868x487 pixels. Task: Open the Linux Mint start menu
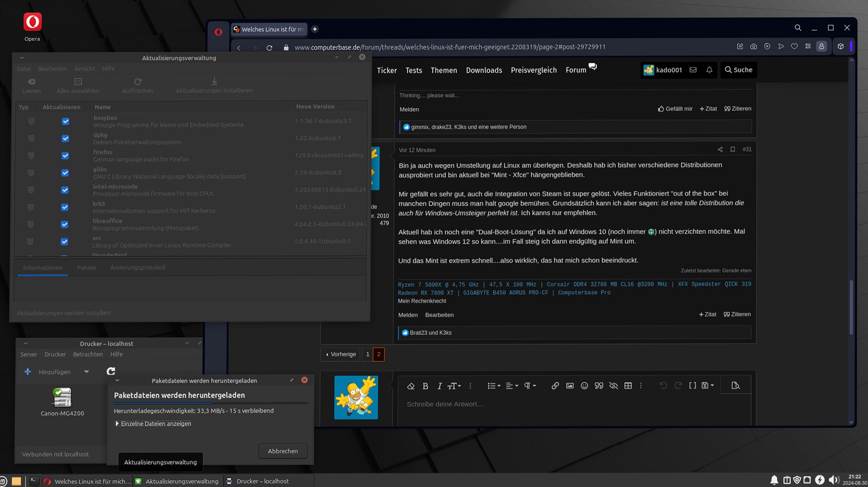tap(3, 481)
